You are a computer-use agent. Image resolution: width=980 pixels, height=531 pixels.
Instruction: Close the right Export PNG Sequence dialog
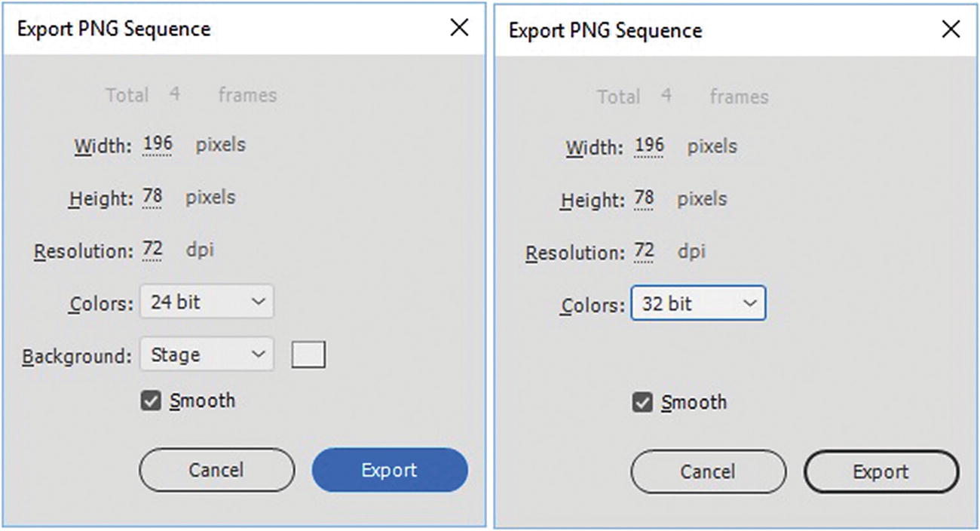point(951,29)
